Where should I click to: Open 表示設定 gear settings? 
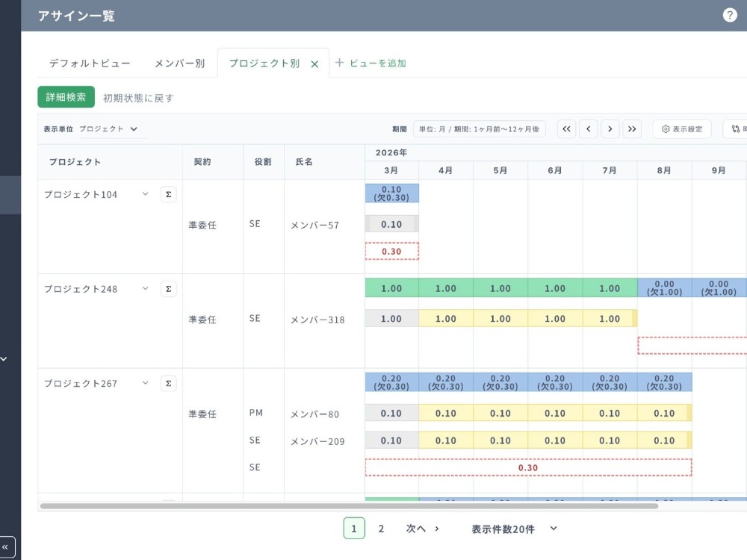click(x=682, y=129)
